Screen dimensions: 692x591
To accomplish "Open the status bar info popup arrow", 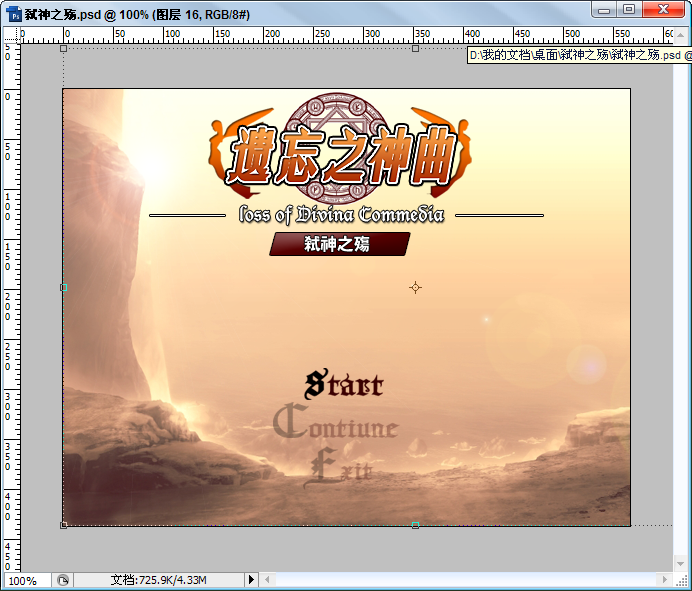I will (x=251, y=580).
